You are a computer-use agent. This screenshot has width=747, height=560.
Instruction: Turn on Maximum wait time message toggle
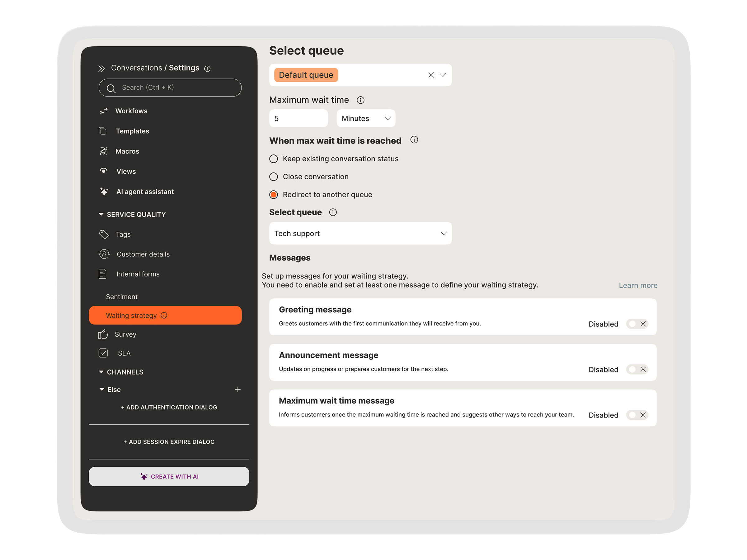coord(637,415)
